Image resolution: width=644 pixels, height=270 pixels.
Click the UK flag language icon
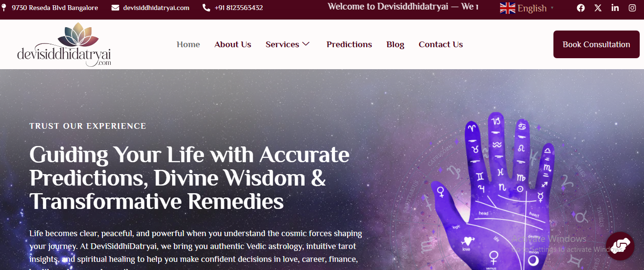tap(507, 8)
